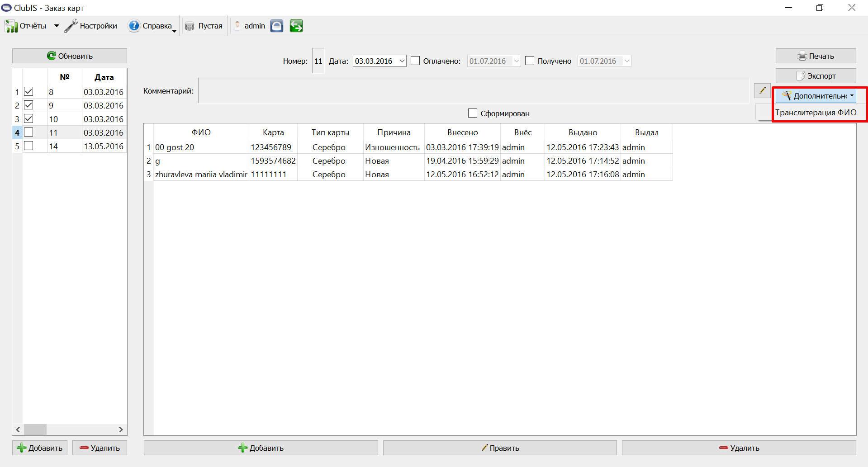Uncheck the checkbox for order 8
Screen dimensions: 868x467
click(28, 92)
